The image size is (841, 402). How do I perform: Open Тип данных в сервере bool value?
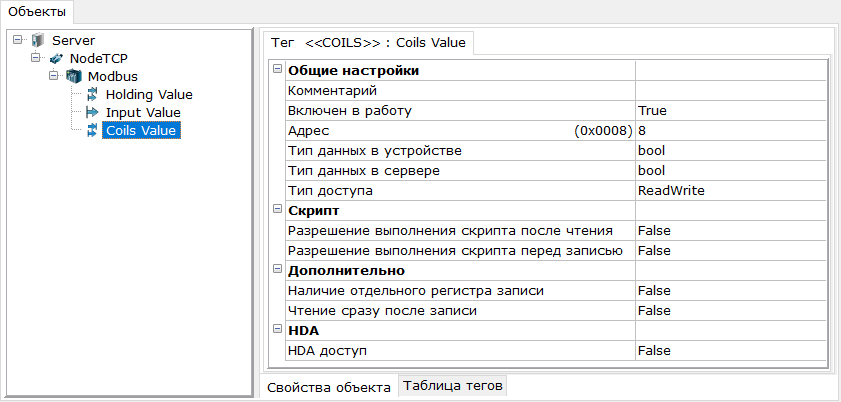(731, 170)
